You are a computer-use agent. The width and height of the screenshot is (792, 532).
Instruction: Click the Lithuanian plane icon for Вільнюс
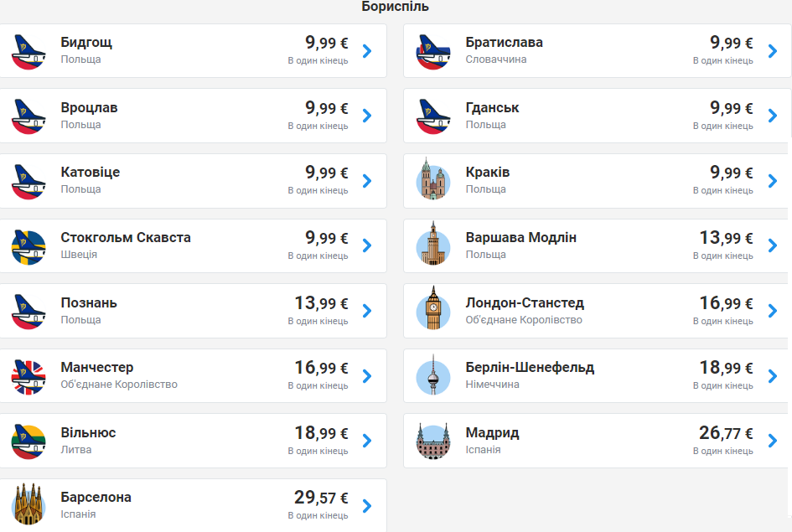coord(28,441)
